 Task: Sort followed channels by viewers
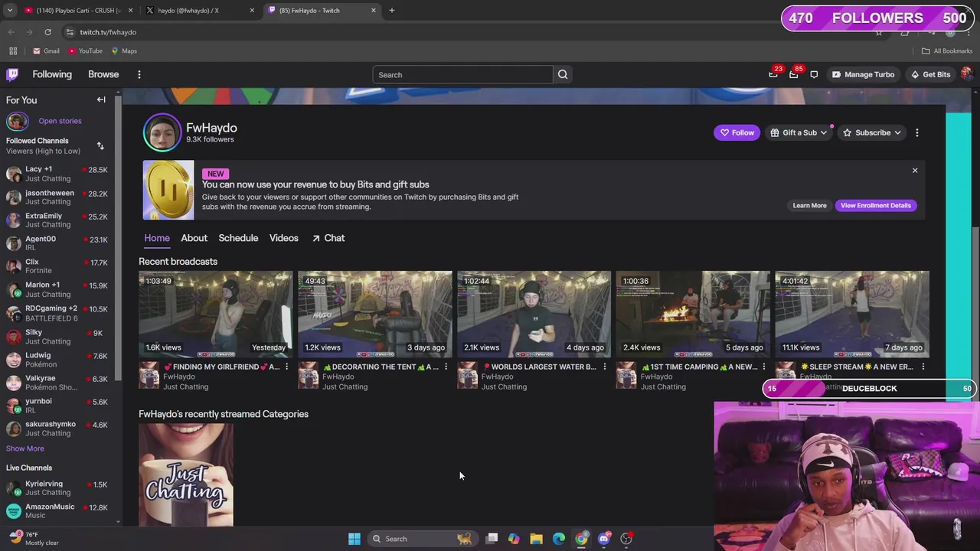pyautogui.click(x=100, y=145)
